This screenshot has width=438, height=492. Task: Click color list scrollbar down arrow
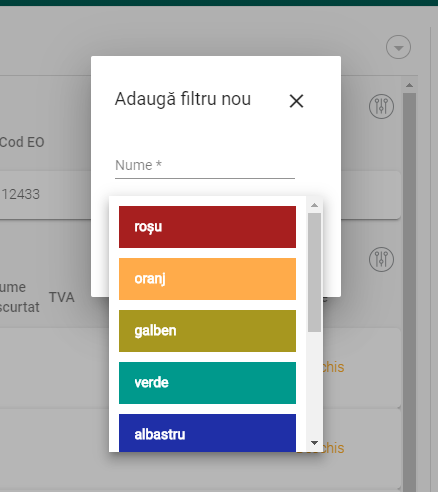pos(314,443)
